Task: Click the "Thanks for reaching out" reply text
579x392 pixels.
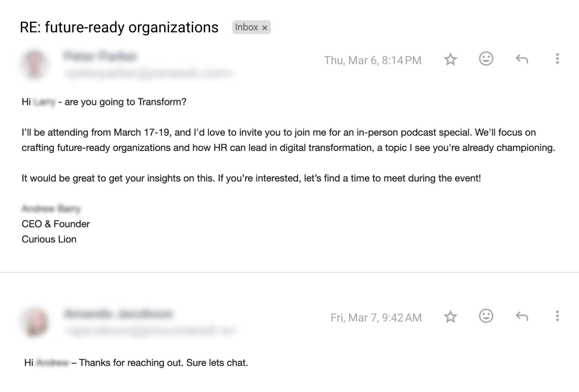Action: [163, 362]
